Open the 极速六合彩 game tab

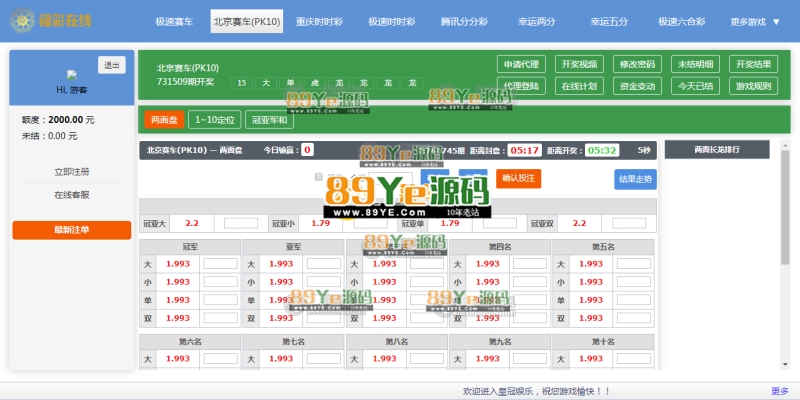pyautogui.click(x=682, y=21)
